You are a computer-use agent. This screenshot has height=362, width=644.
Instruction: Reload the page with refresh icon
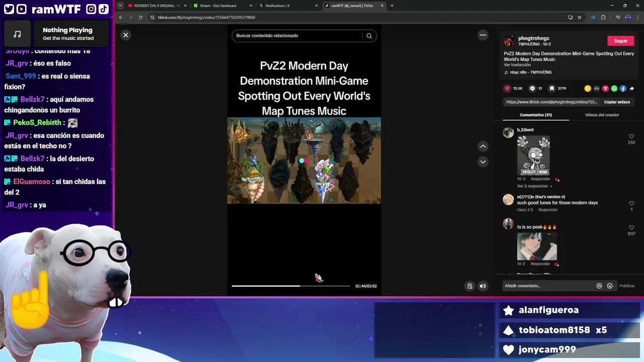140,17
